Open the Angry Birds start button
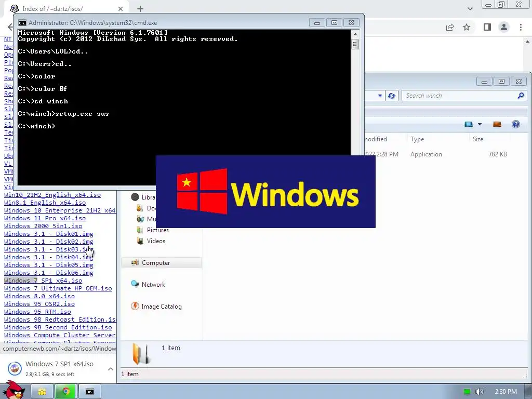The image size is (532, 399). point(14,390)
